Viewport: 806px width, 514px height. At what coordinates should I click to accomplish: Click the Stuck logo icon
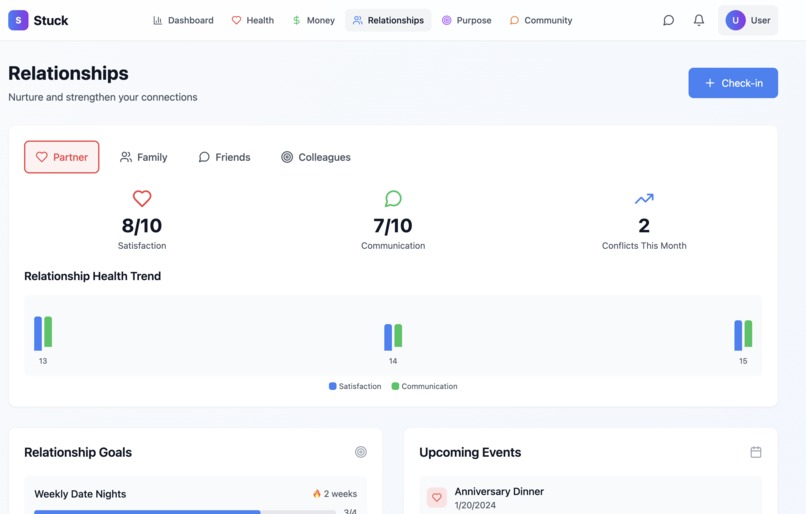point(18,20)
